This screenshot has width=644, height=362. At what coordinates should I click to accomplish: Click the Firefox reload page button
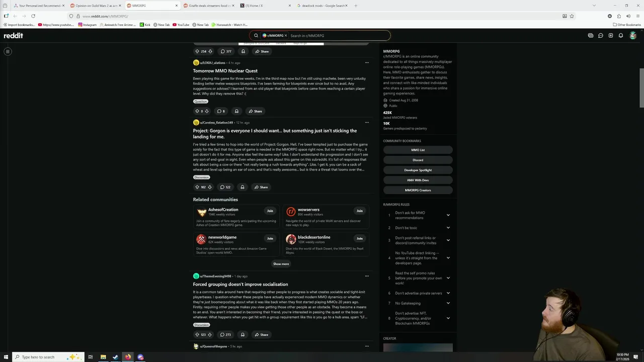[x=33, y=16]
